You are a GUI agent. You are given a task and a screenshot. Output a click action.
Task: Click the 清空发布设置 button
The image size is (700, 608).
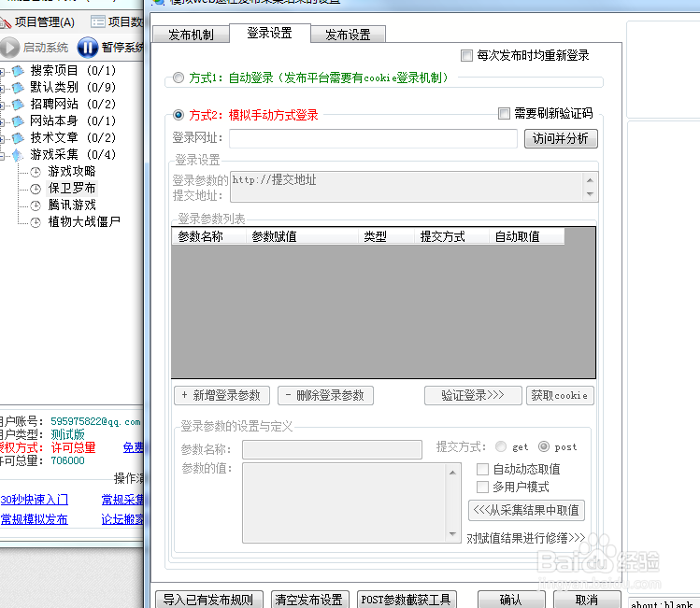pyautogui.click(x=309, y=599)
